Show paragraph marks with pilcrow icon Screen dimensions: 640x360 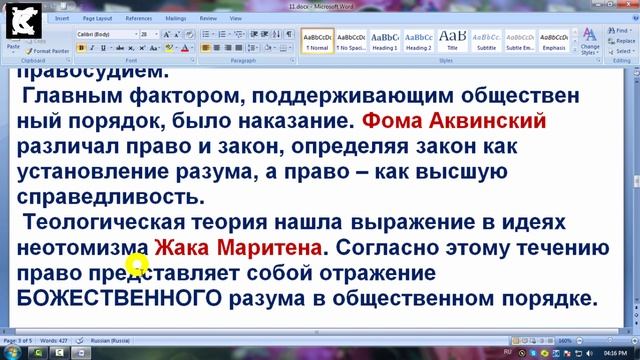coord(289,35)
